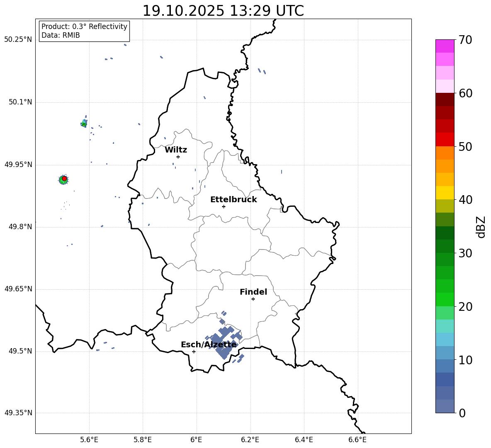Viewport: 491px width, 448px height.
Task: Click the 6.6°E longitude label
Action: click(357, 440)
